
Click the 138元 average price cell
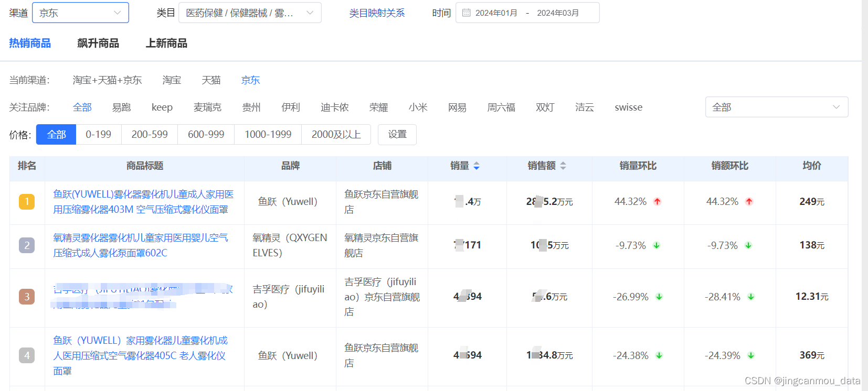click(x=812, y=245)
